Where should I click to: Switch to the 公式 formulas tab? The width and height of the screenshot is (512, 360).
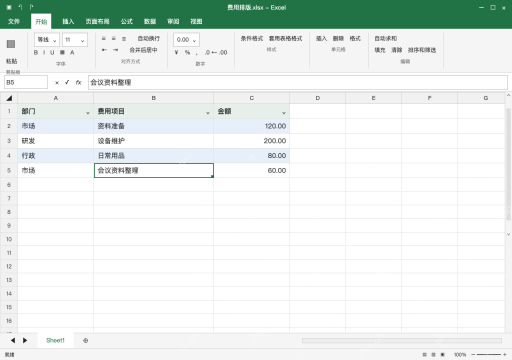[x=127, y=21]
